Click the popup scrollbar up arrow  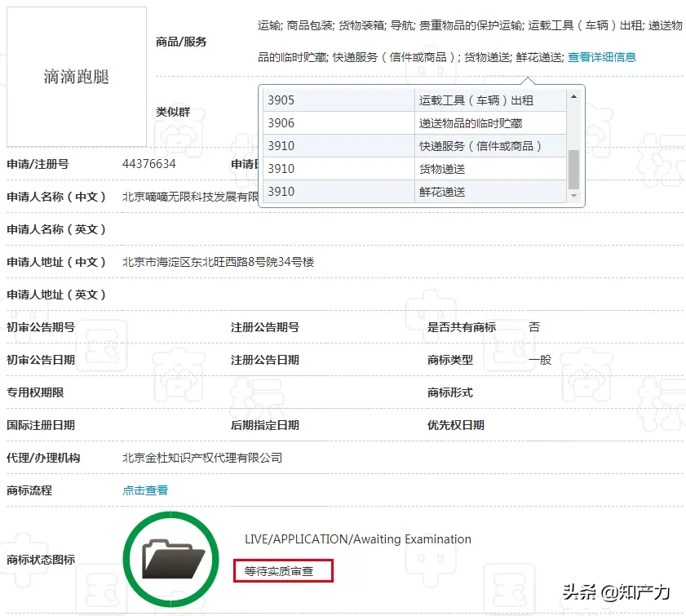[573, 96]
